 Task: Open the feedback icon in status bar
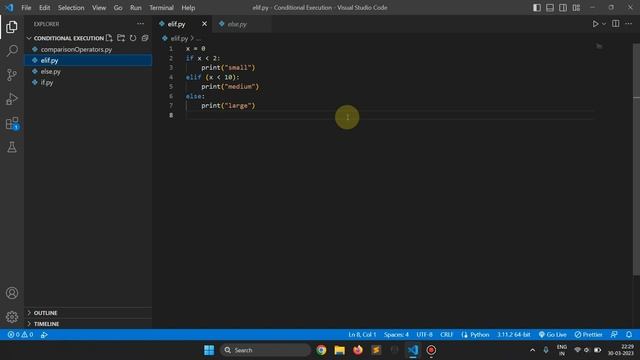coord(614,335)
